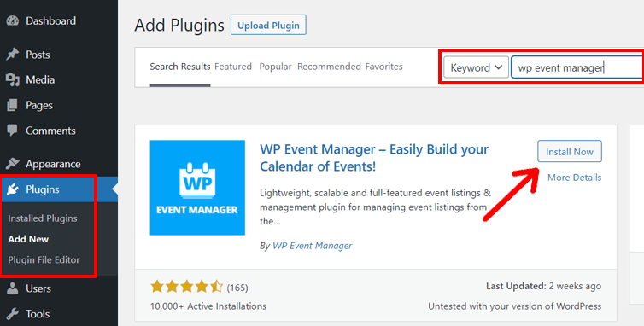644x326 pixels.
Task: Switch to the Recommended tab
Action: (329, 67)
